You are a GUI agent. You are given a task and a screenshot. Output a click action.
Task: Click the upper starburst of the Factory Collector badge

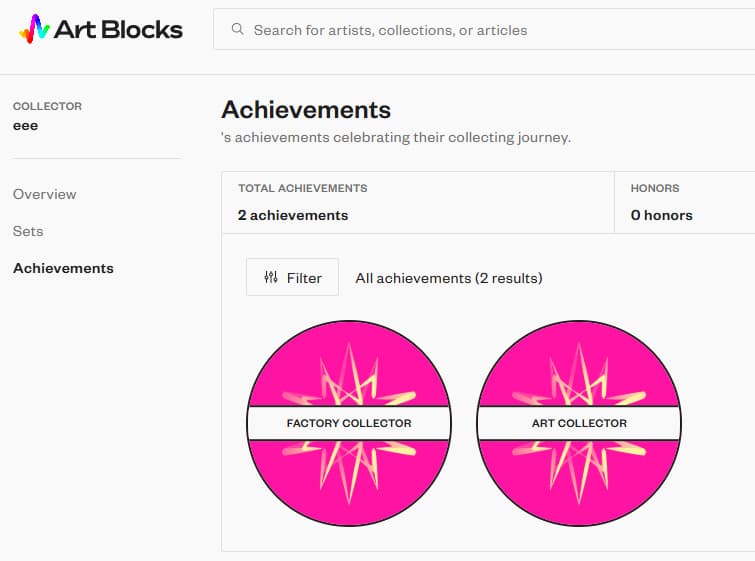point(349,374)
